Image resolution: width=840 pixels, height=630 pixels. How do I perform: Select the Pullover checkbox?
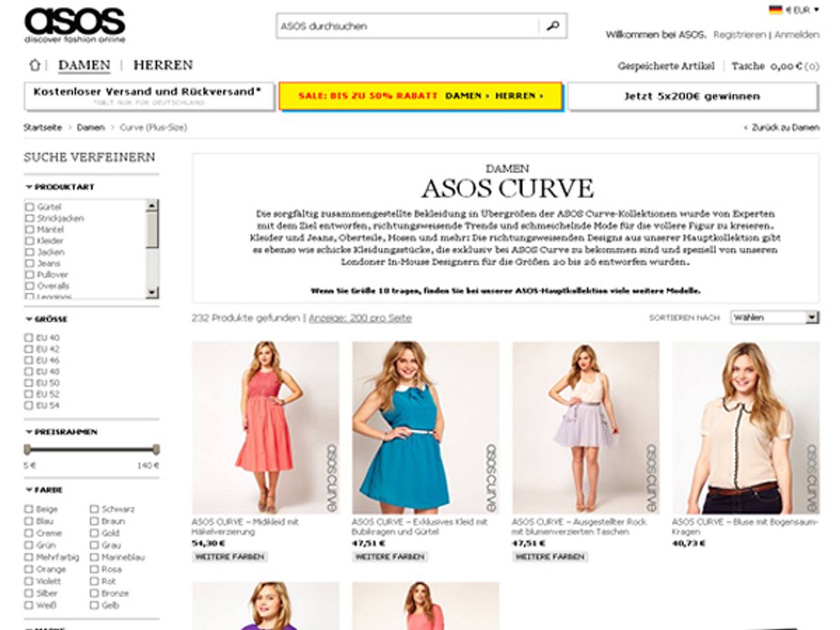pyautogui.click(x=29, y=274)
